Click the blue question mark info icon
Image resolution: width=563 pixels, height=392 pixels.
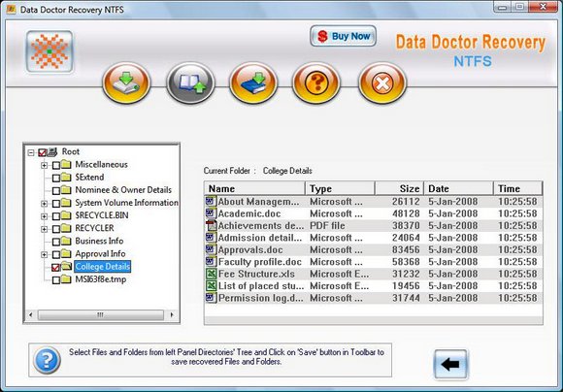point(47,360)
